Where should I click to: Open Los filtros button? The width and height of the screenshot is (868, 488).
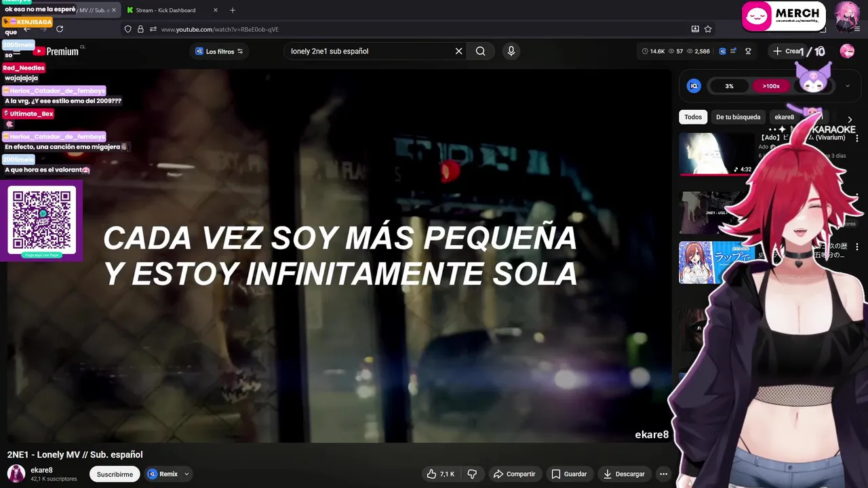click(x=218, y=52)
